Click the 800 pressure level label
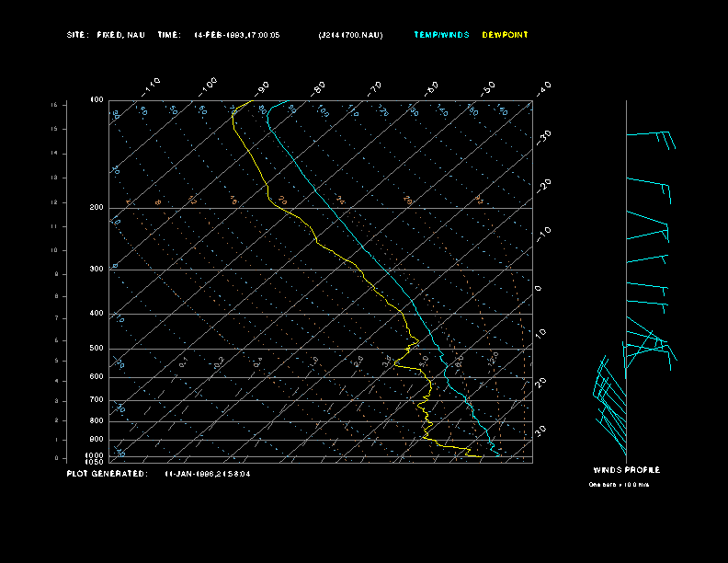This screenshot has height=563, width=728. 97,420
